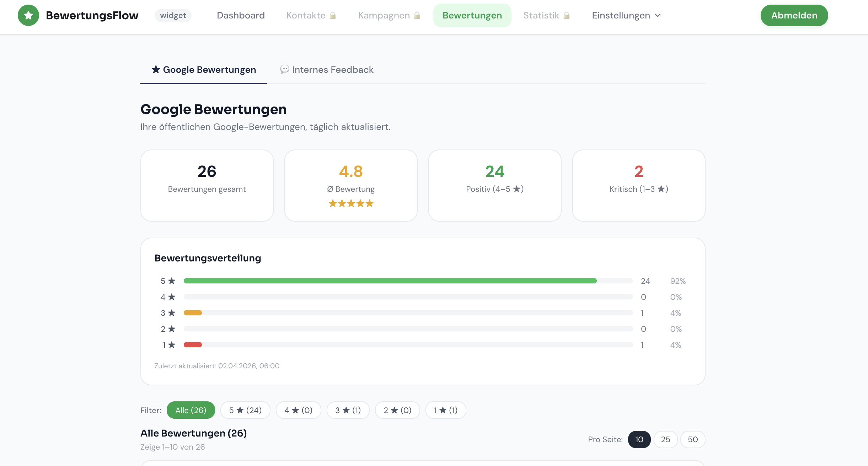
Task: Expand the Einstellungen dropdown menu
Action: coord(626,15)
